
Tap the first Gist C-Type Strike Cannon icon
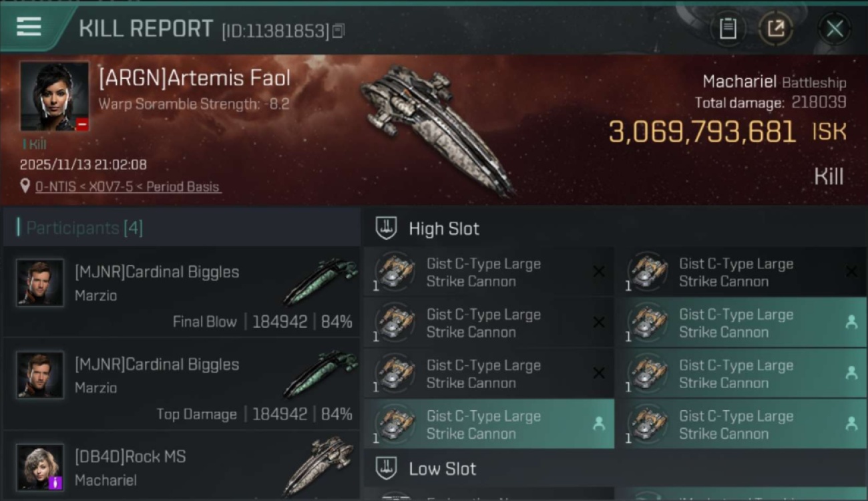point(395,271)
